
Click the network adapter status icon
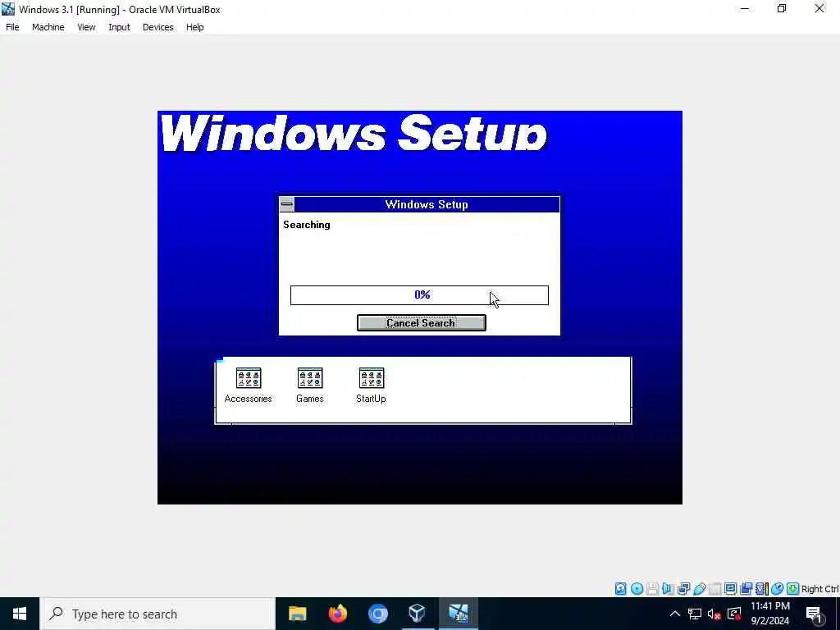(x=683, y=589)
